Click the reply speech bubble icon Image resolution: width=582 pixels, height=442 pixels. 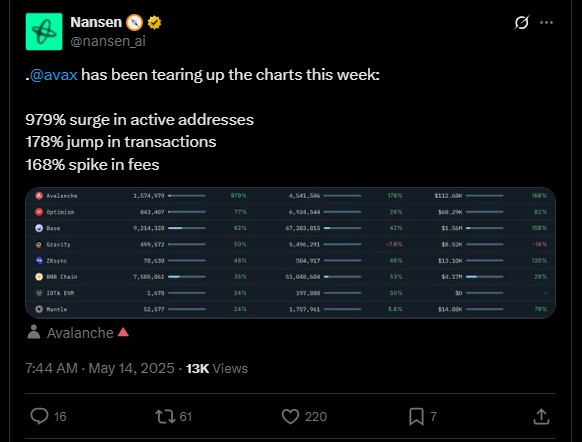[39, 416]
